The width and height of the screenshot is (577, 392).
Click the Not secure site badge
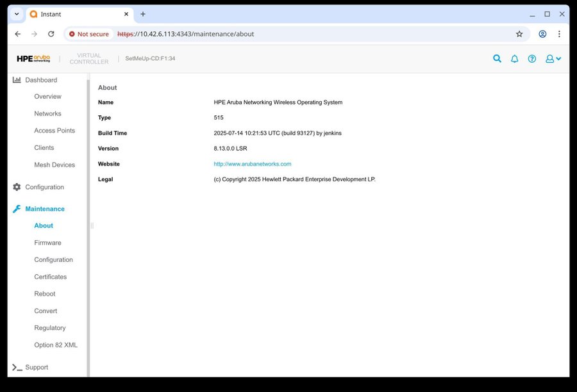pyautogui.click(x=89, y=34)
